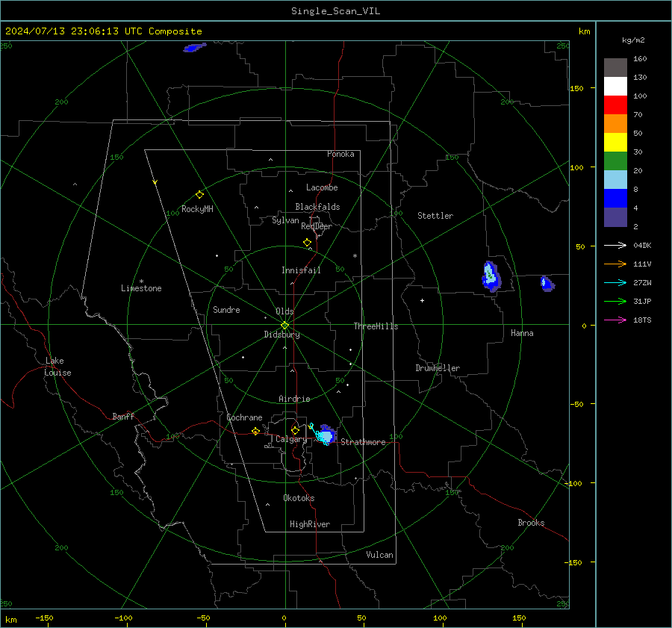Click the small blue cell at far east edge

tap(547, 284)
